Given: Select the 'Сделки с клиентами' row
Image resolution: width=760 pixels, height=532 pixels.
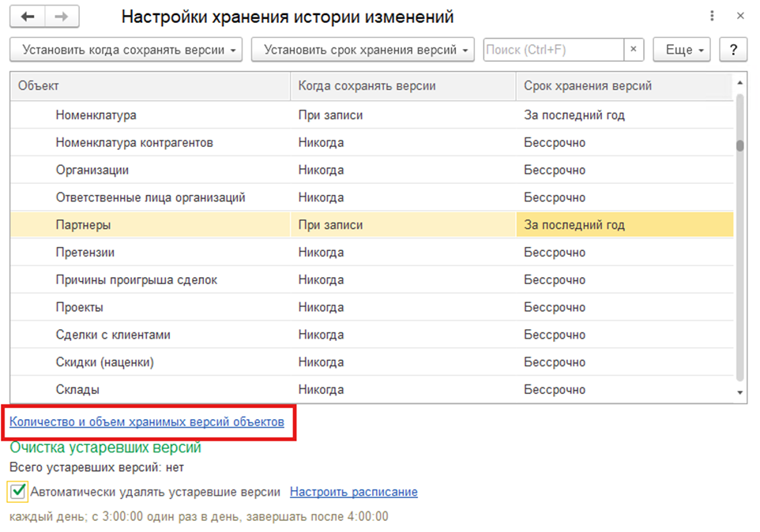Looking at the screenshot, I should pyautogui.click(x=372, y=335).
